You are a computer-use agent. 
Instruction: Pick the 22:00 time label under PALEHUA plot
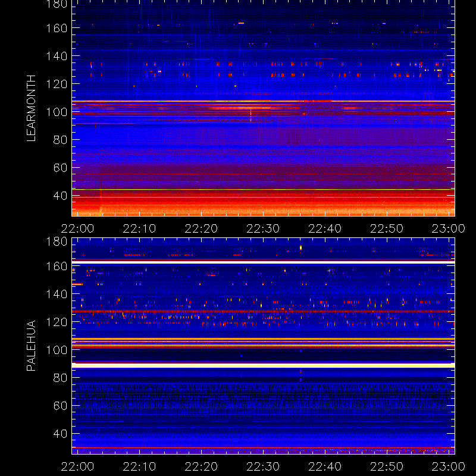pyautogui.click(x=77, y=466)
